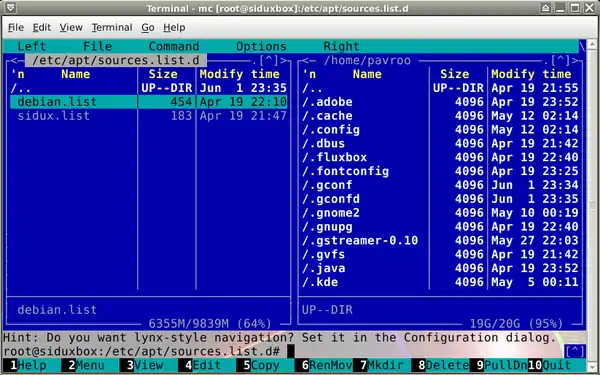The image size is (600, 375).
Task: Click the right panel forward arrow
Action: (x=575, y=60)
